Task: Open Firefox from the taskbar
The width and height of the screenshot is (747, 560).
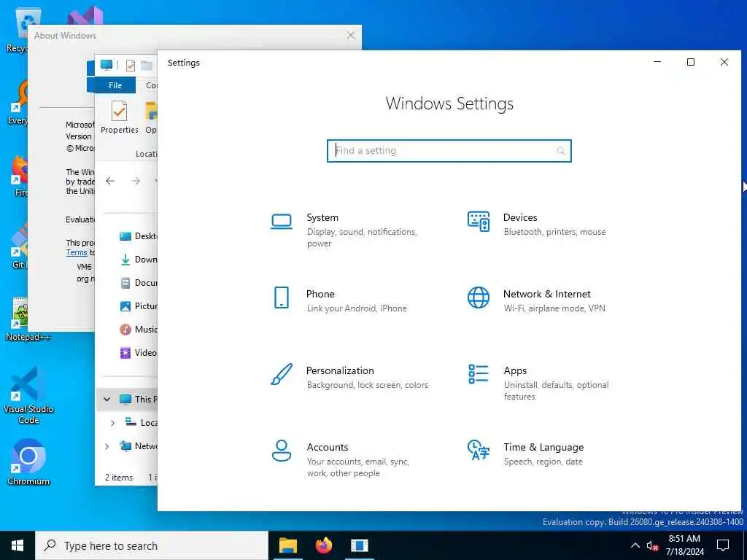Action: [323, 545]
